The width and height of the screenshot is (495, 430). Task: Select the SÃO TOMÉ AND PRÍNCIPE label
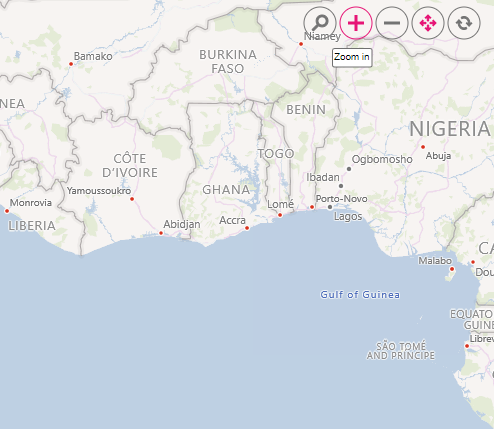click(401, 351)
